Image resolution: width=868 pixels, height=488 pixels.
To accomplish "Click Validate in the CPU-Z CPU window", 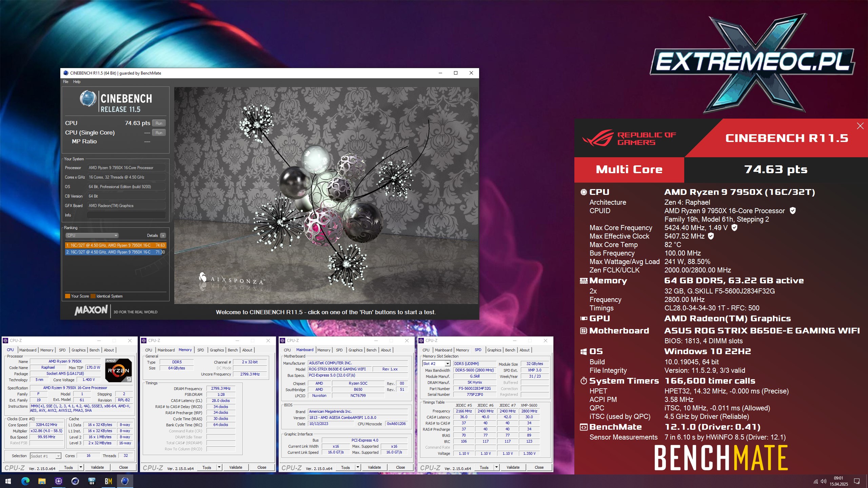I will point(97,467).
